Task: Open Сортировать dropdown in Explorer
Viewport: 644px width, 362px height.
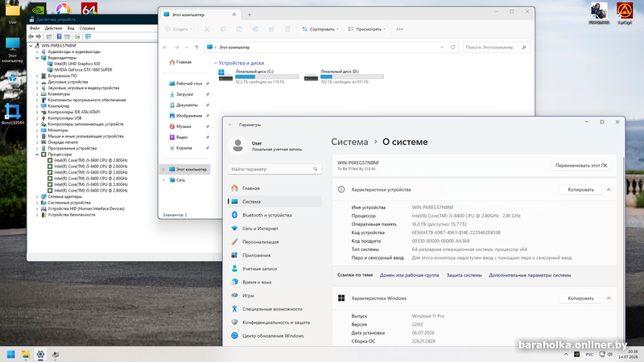Action: point(320,29)
